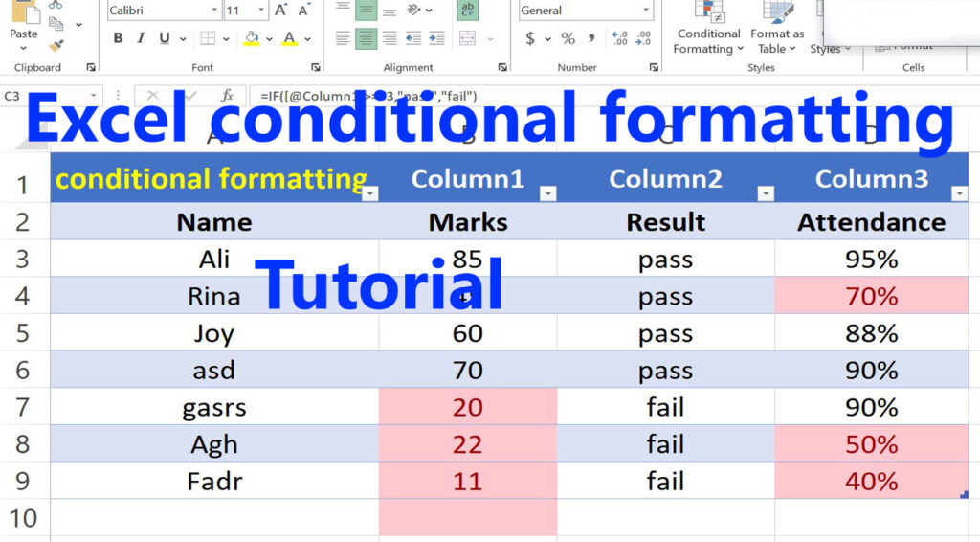The image size is (980, 542).
Task: Click Decrease Font Size icon
Action: (304, 10)
